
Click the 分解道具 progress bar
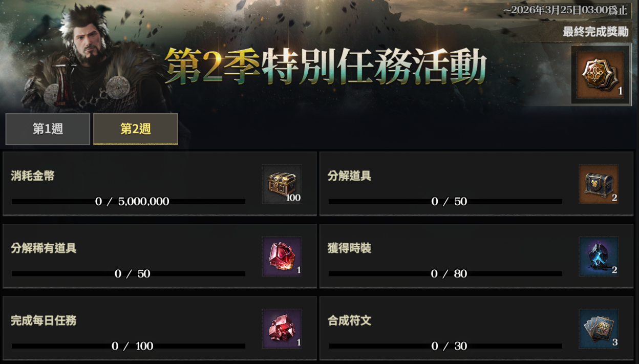point(445,202)
